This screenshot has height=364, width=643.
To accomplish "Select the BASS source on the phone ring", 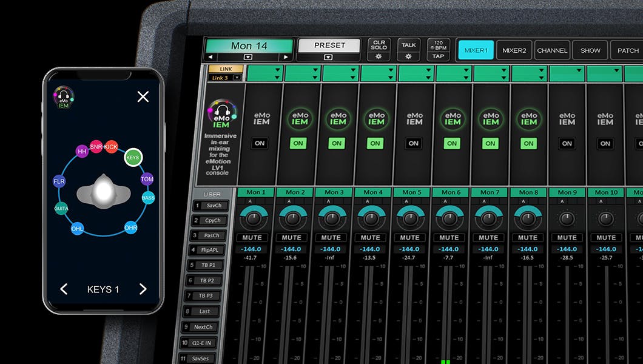I will click(148, 198).
